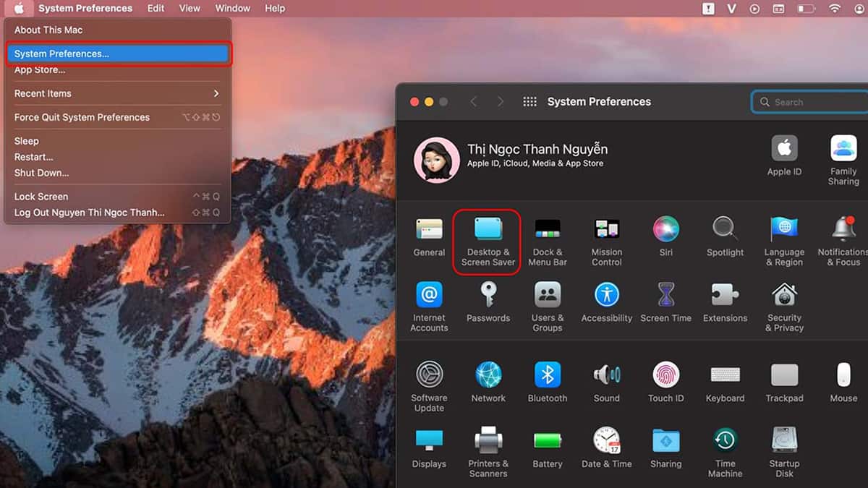The width and height of the screenshot is (868, 488).
Task: Click the Apple ID button
Action: 784,155
